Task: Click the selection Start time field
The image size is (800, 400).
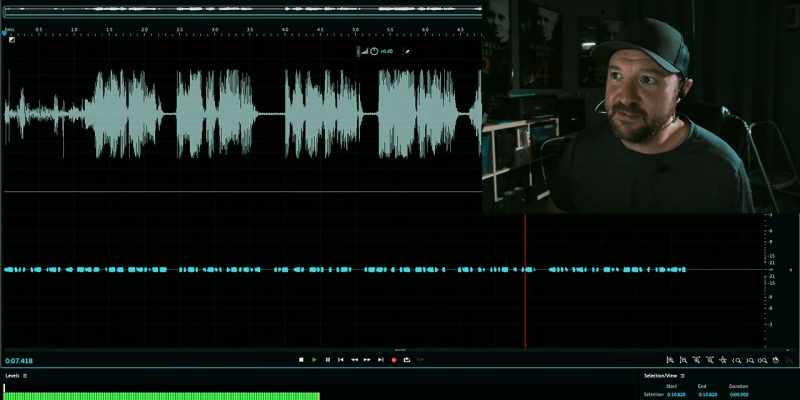Action: pos(676,394)
